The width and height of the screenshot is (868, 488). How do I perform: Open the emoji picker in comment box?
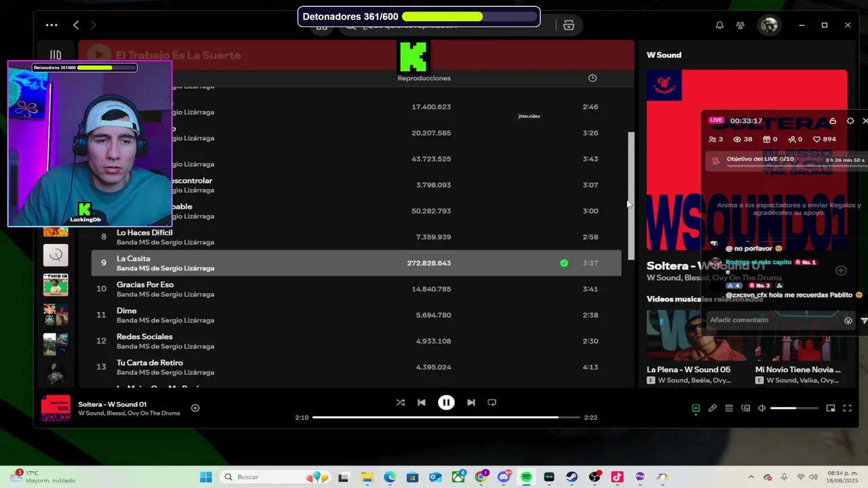click(x=848, y=321)
